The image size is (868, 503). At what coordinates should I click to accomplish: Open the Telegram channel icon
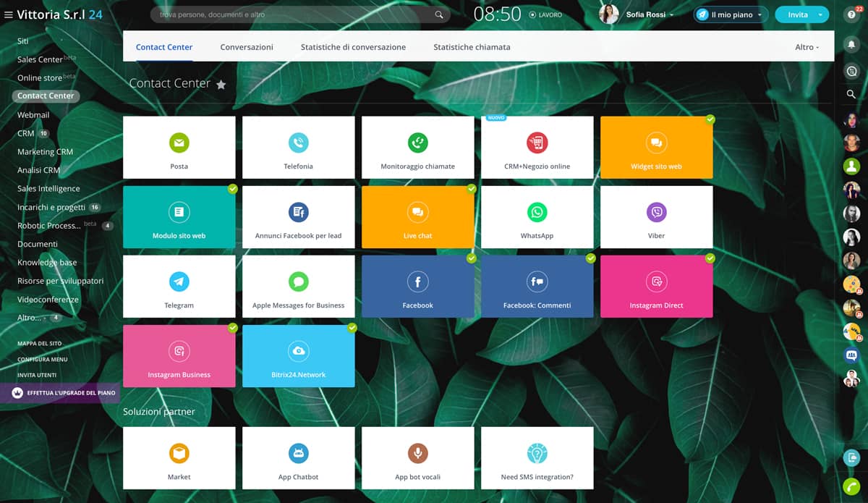click(x=179, y=282)
